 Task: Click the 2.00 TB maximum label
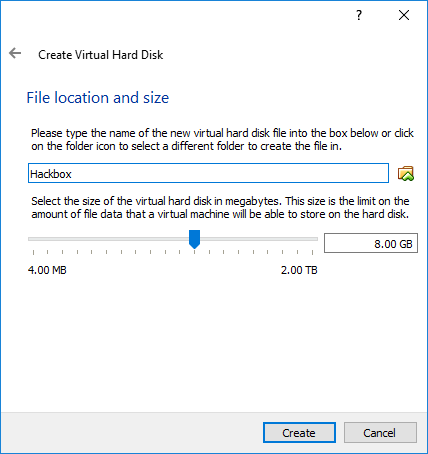point(299,270)
